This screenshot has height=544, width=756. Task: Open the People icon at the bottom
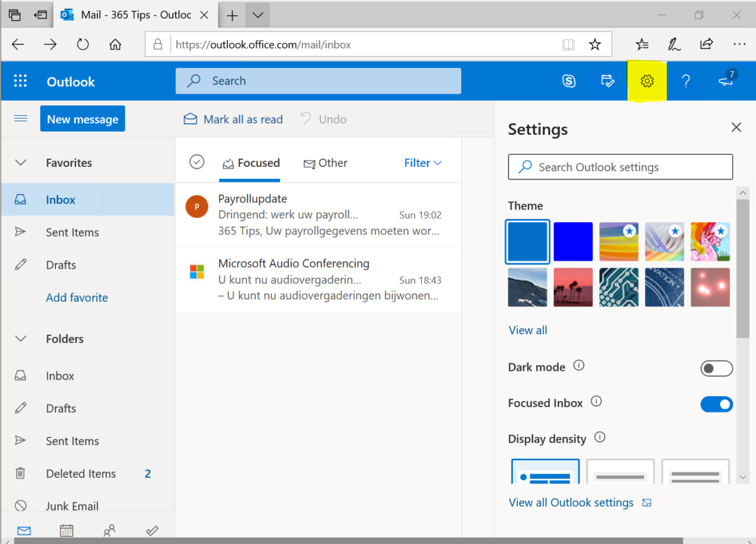[x=109, y=531]
